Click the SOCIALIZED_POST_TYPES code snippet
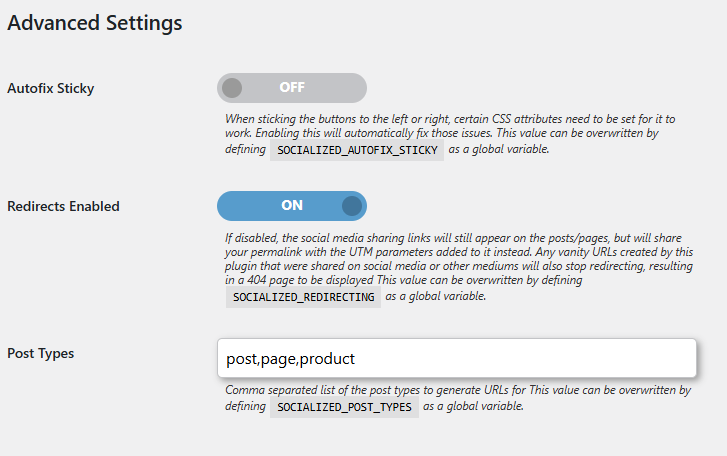This screenshot has width=727, height=456. (345, 407)
